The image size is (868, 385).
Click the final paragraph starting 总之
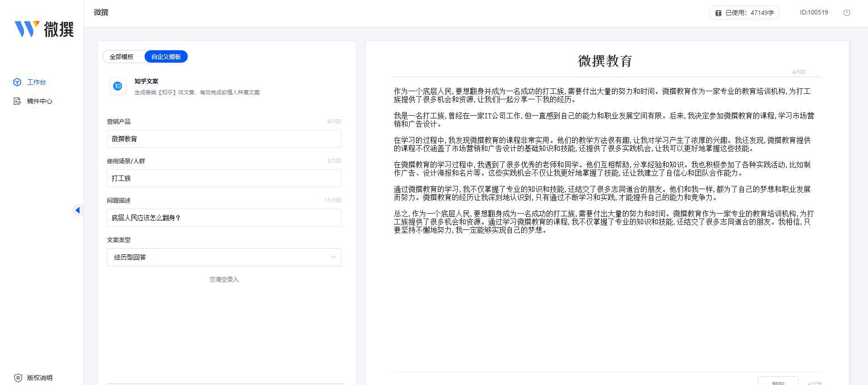coord(604,222)
